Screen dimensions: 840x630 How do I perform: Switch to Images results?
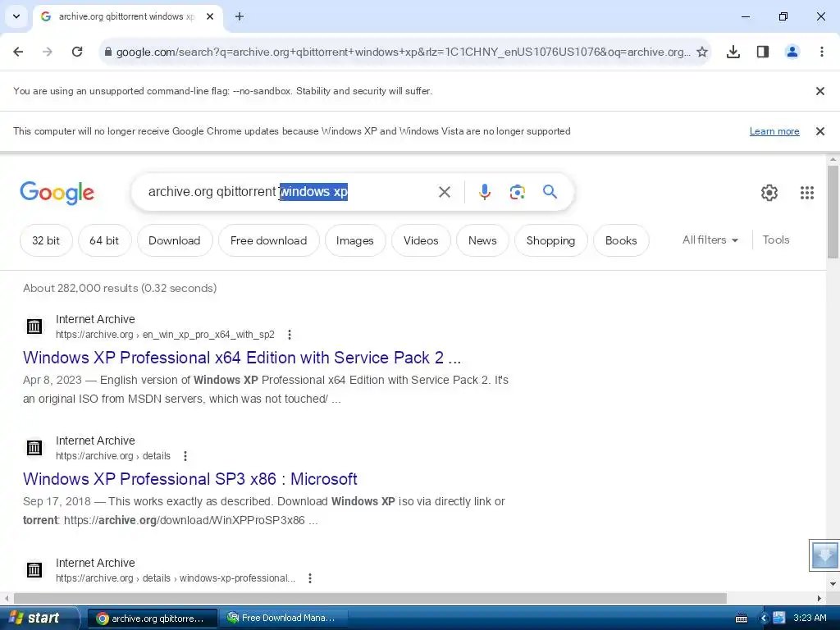click(354, 240)
